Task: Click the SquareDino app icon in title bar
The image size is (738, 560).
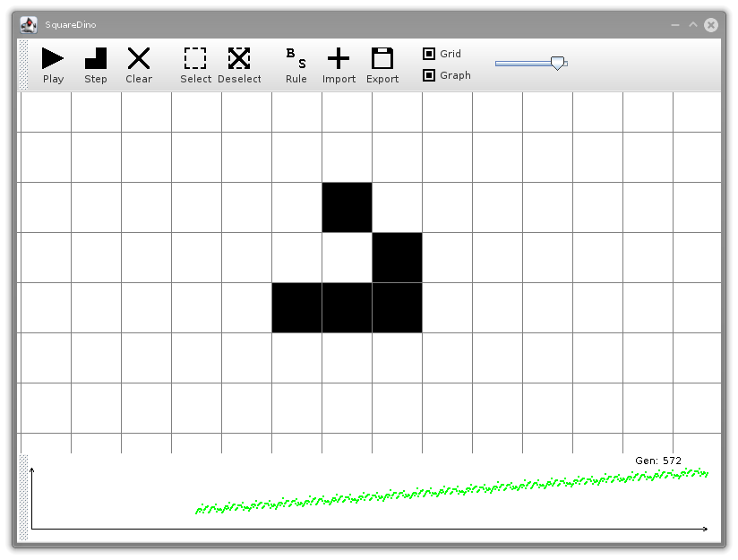Action: [x=29, y=25]
